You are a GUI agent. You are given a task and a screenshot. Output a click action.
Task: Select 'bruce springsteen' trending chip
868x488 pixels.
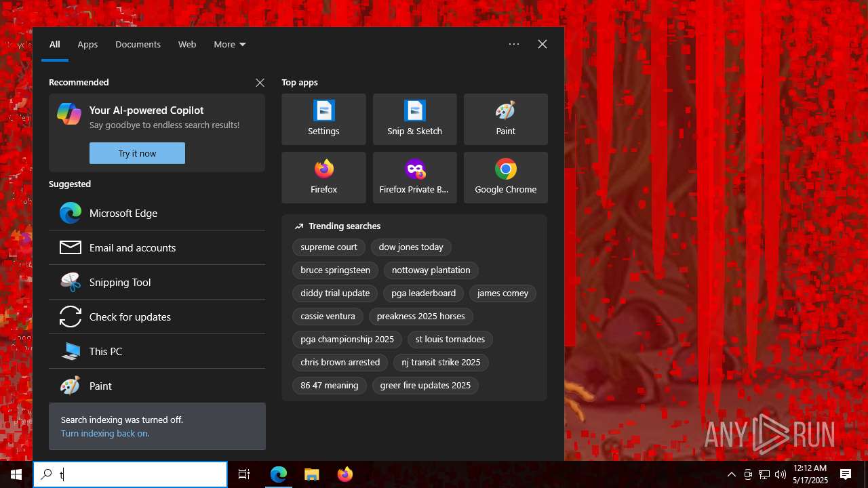pos(336,270)
